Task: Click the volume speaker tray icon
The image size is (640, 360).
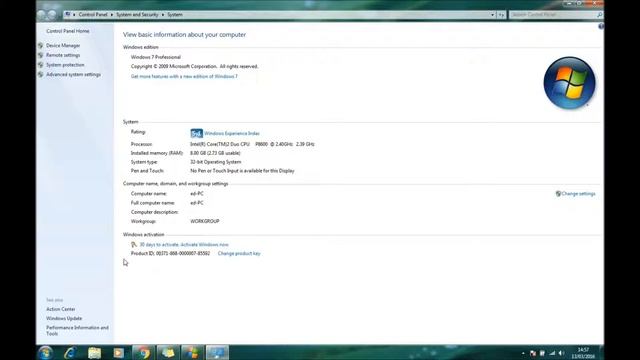Action: coord(562,353)
